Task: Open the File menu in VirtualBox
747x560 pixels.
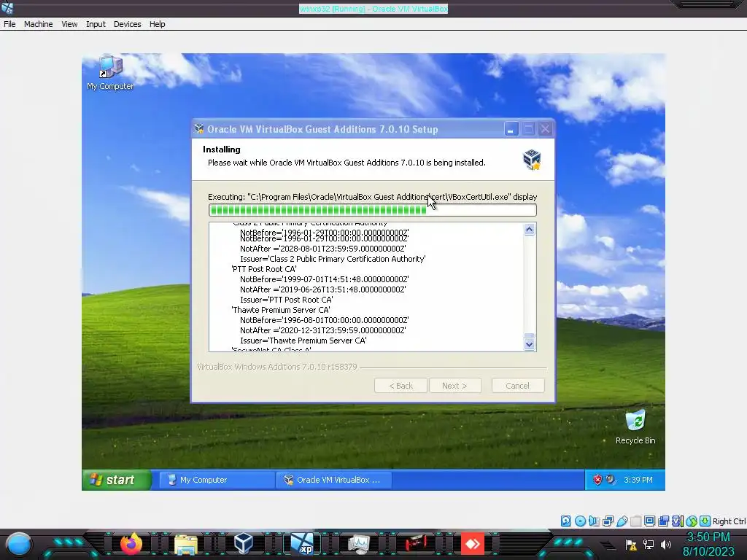Action: [x=9, y=24]
